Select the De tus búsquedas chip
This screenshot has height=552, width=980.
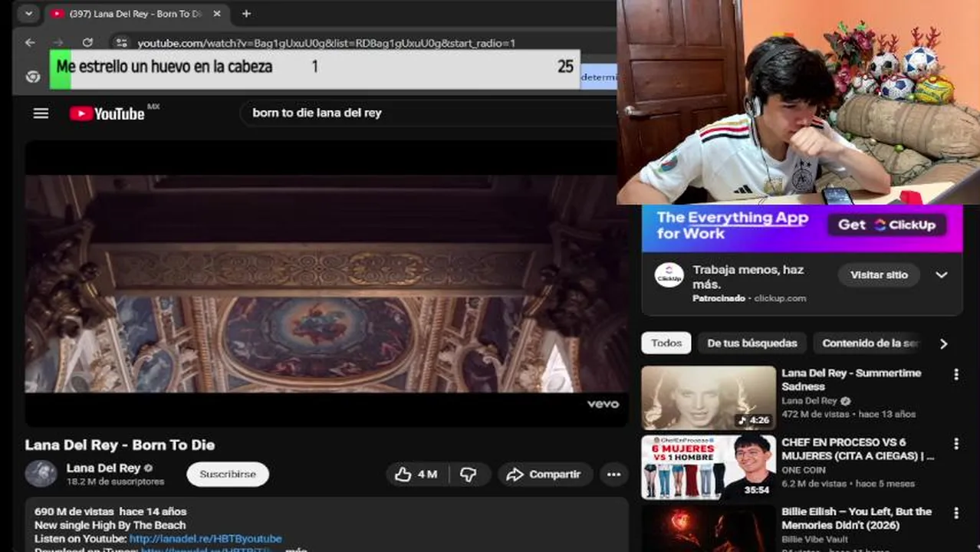(x=752, y=343)
